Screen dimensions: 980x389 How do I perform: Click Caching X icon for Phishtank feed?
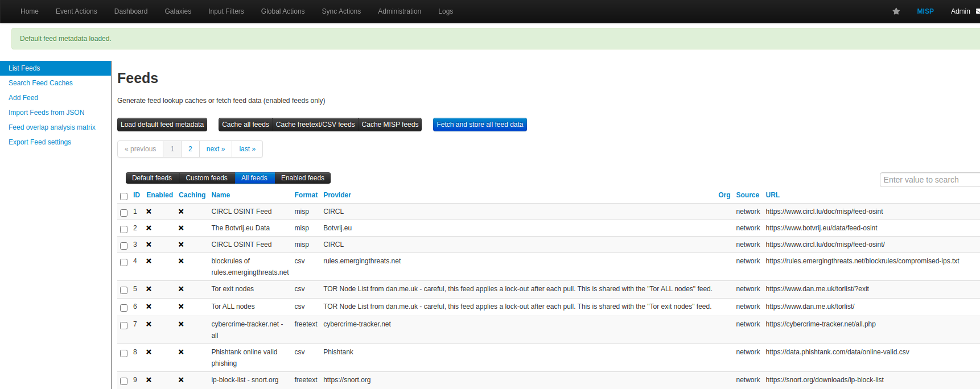point(181,352)
